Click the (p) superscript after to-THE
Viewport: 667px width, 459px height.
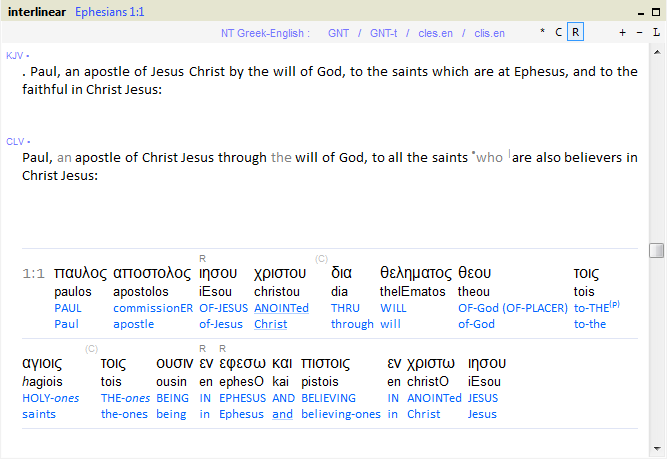pos(614,304)
